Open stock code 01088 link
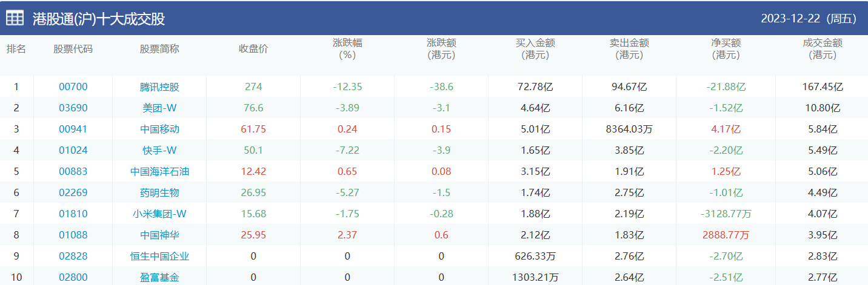Screen dimensions: 868x285 73,235
